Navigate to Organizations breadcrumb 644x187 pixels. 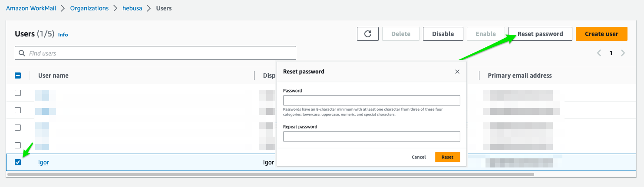coord(89,8)
